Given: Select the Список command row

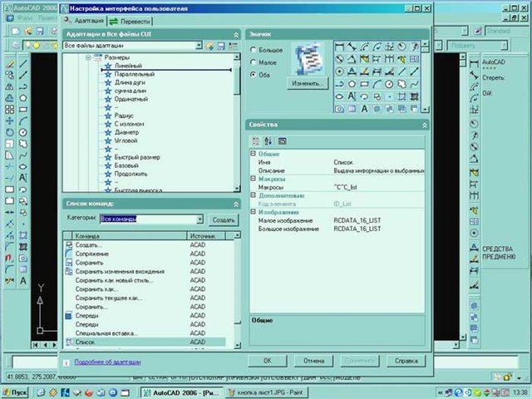Looking at the screenshot, I should 145,342.
